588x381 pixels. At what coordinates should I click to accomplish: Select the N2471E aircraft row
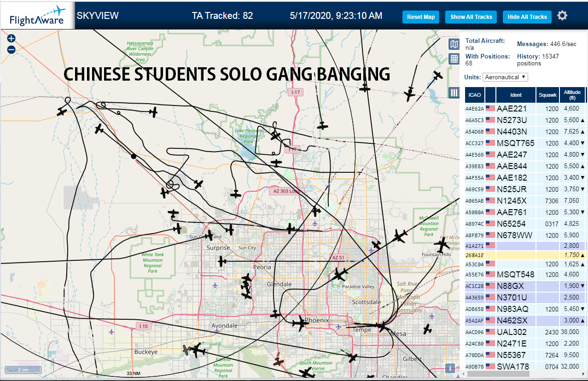pos(525,344)
